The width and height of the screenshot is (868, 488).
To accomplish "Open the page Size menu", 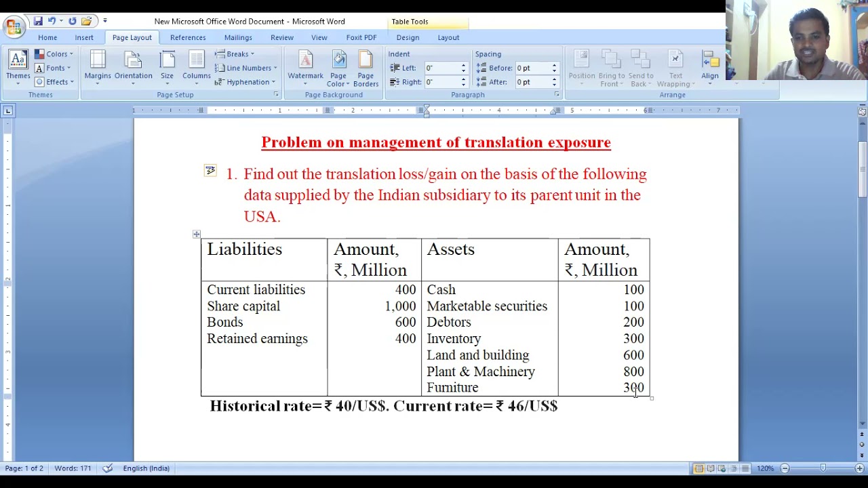I will click(x=167, y=68).
